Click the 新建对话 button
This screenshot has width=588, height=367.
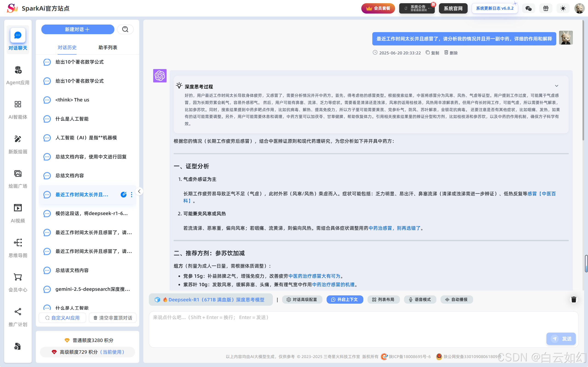click(77, 29)
